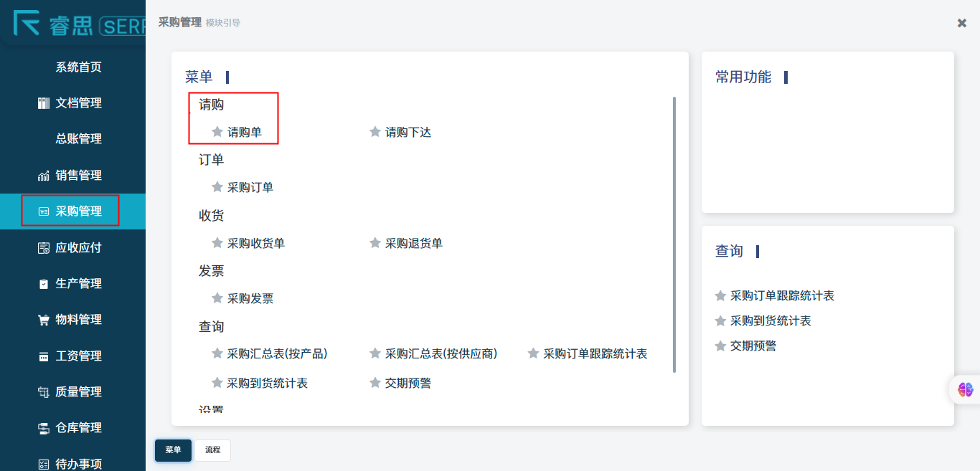Star the 采购退货单 menu entry
This screenshot has width=980, height=471.
point(374,243)
